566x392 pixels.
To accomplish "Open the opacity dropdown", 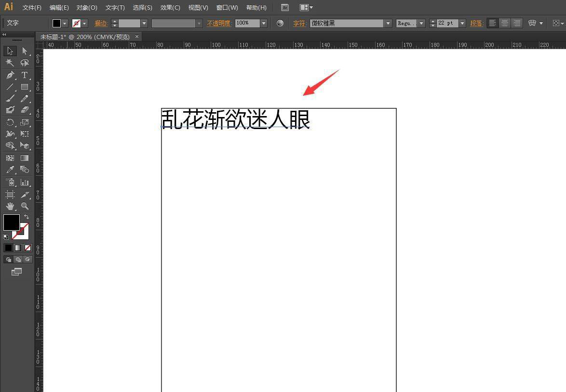I will click(263, 23).
